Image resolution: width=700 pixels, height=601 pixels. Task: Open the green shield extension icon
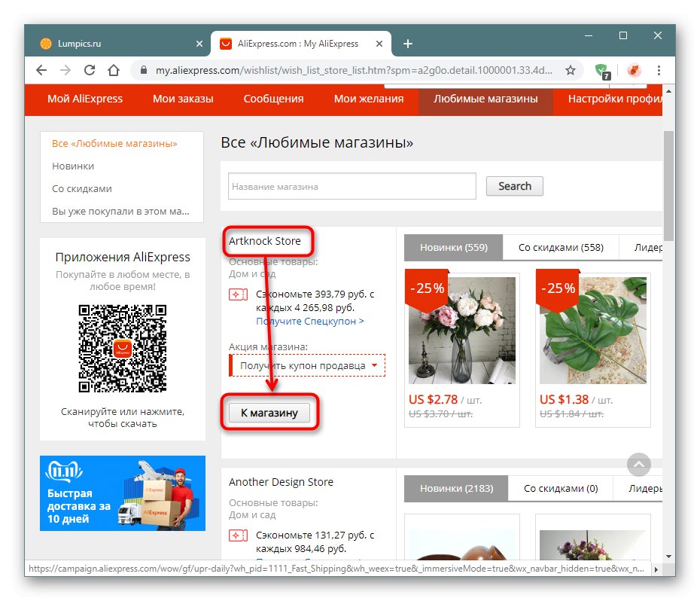coord(602,71)
